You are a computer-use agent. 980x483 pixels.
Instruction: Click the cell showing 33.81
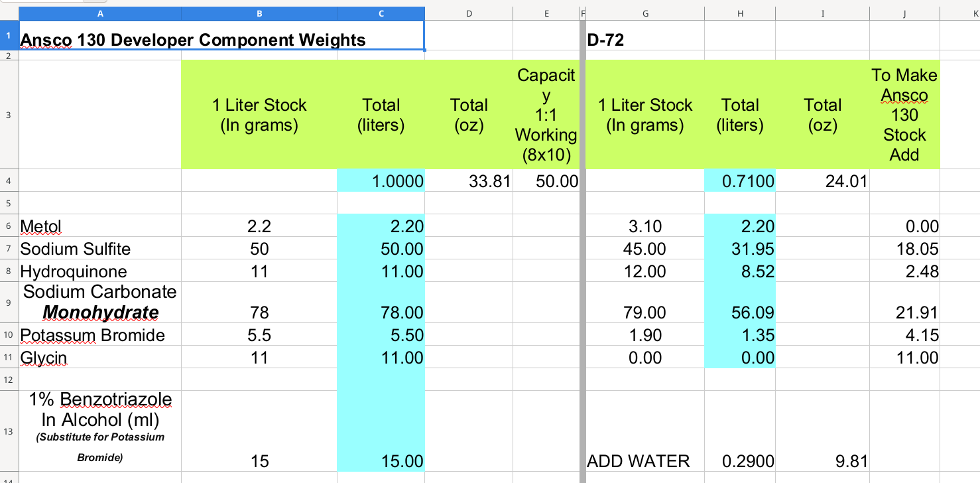(x=468, y=180)
